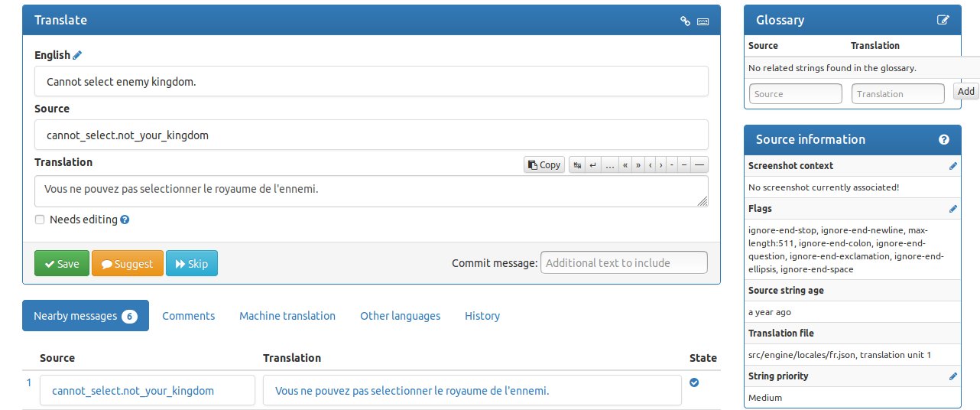Image resolution: width=980 pixels, height=410 pixels.
Task: Open Needs editing help question icon
Action: pos(125,220)
